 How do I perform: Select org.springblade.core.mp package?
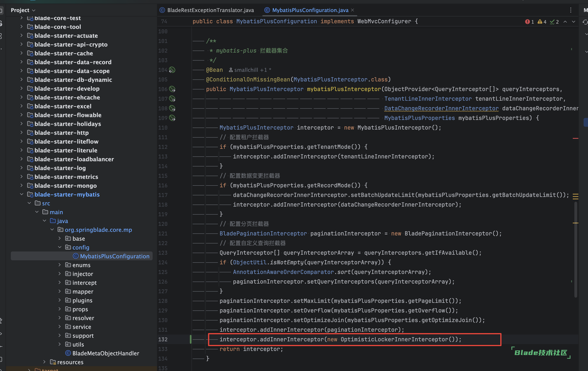pos(98,230)
